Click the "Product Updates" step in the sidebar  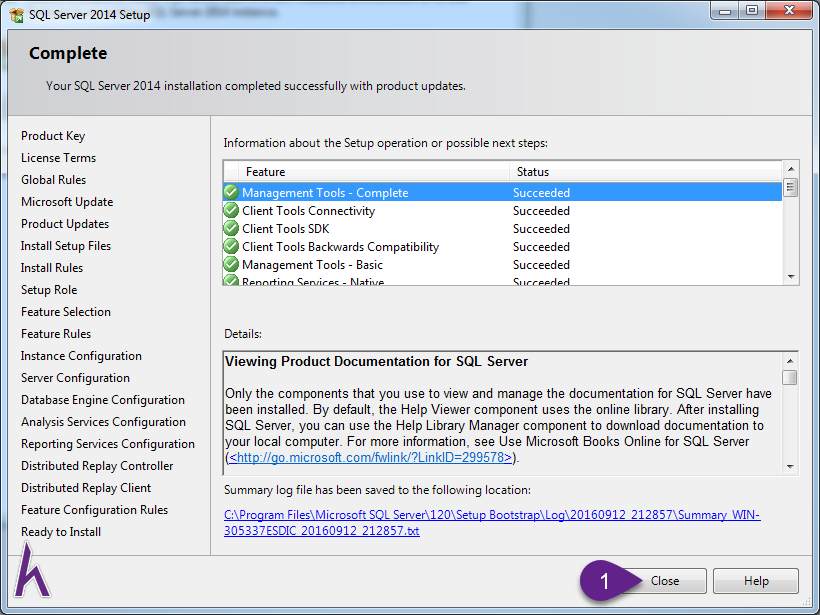pos(65,224)
